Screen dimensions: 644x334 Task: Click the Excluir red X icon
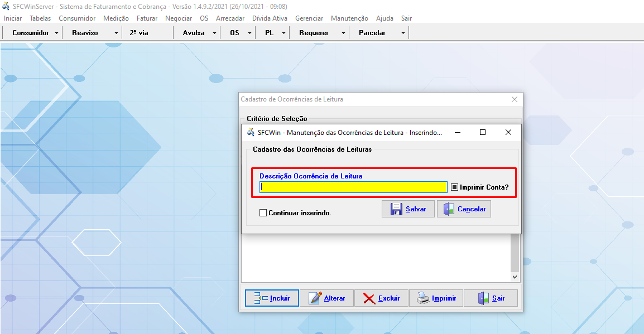tap(369, 297)
